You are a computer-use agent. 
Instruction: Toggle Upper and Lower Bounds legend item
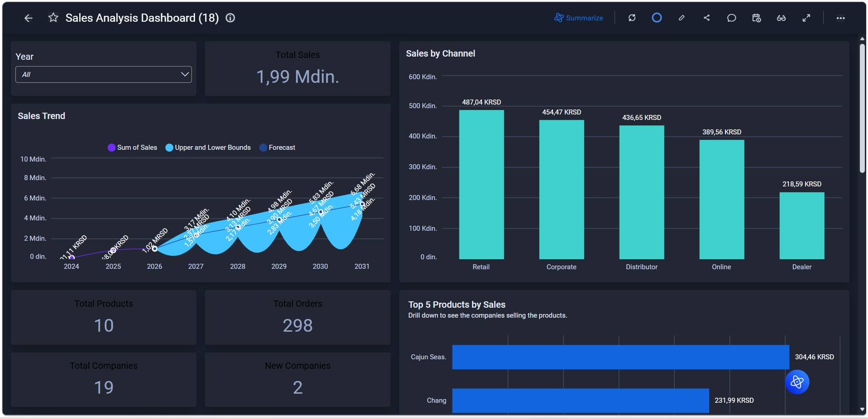pos(208,148)
